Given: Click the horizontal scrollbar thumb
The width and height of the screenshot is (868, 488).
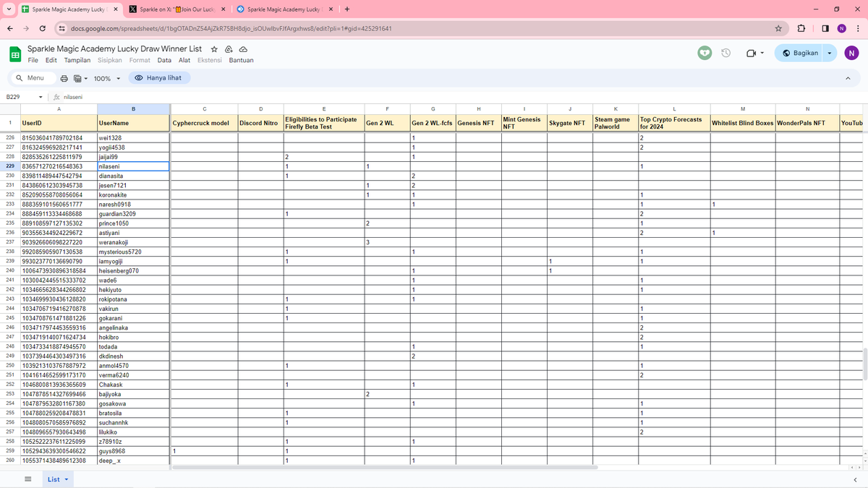Looking at the screenshot, I should [x=385, y=467].
